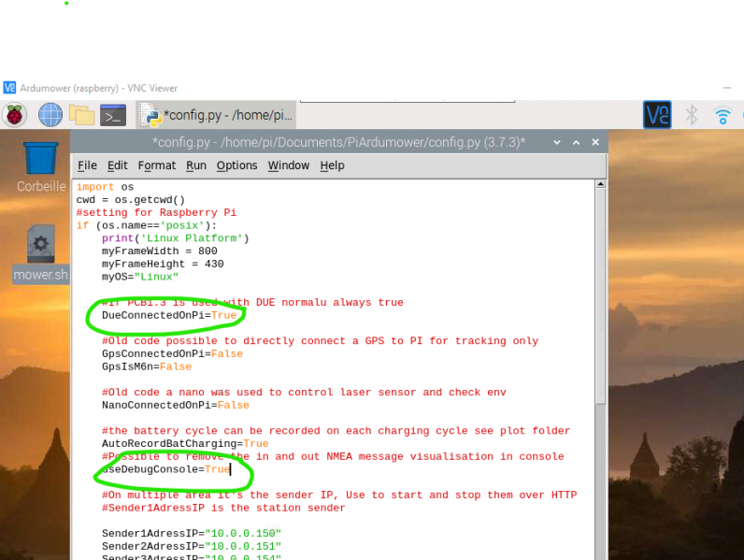The height and width of the screenshot is (560, 744).
Task: Click the comment about NMEA message visualisation
Action: [x=333, y=456]
